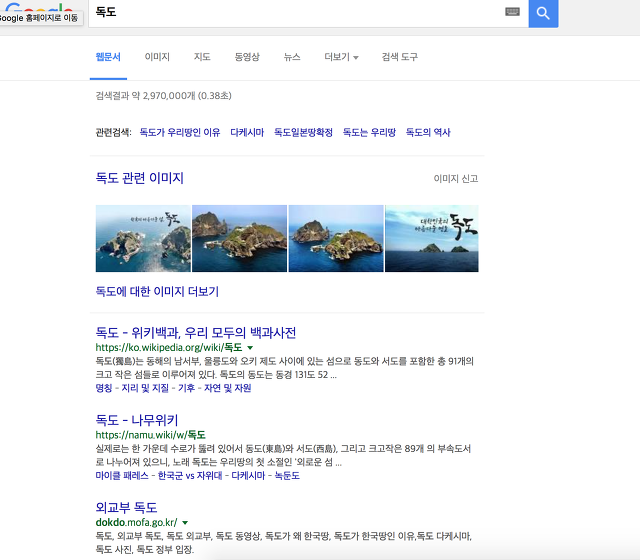Screen dimensions: 640x560
Task: Focus the search box containing 독도
Action: (x=308, y=13)
